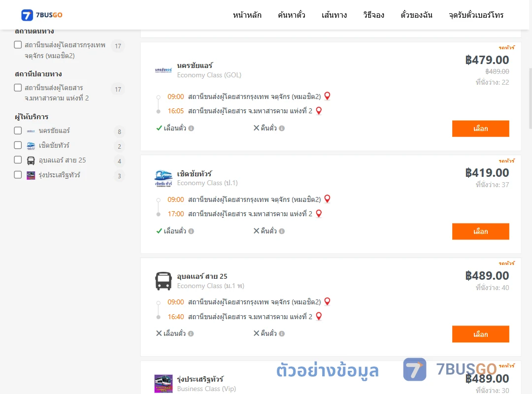This screenshot has height=394, width=532.
Task: Click Economy Class (ป.1) label
Action: (207, 183)
